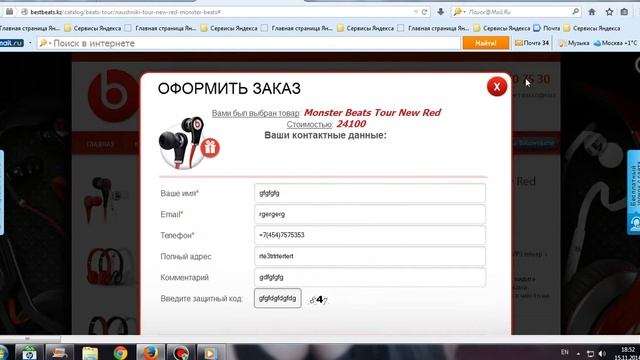Click the price value 24100
This screenshot has width=640, height=360.
click(x=351, y=124)
